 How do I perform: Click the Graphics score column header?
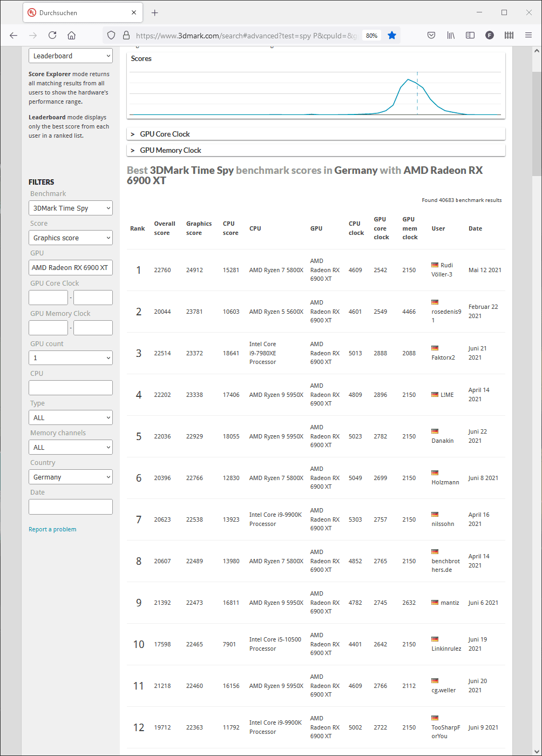pos(199,228)
